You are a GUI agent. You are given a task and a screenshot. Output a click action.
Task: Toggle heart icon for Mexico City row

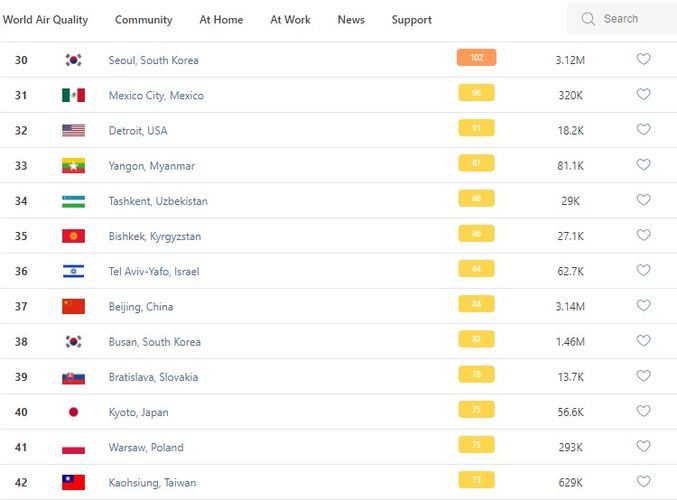[x=643, y=95]
